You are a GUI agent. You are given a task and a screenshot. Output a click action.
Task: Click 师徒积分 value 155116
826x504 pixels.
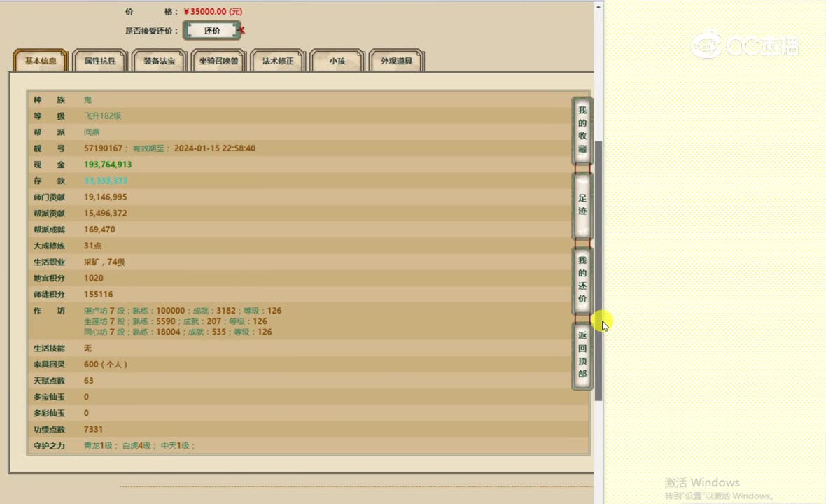99,295
